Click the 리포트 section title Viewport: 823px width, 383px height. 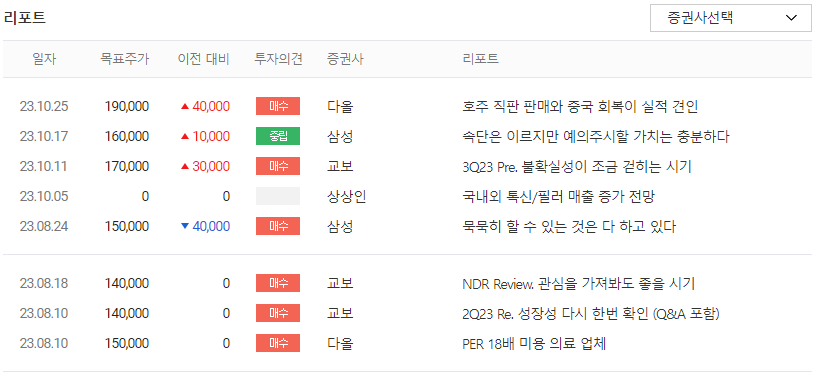(25, 18)
